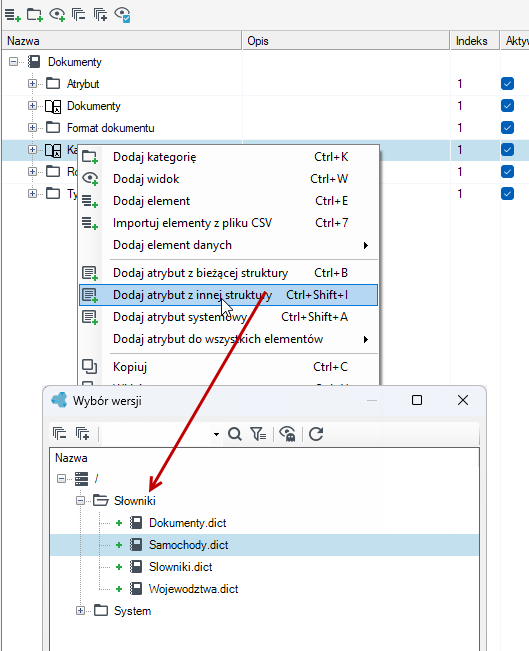The height and width of the screenshot is (651, 529).
Task: Expand the Format dokumentu tree node
Action: 32,128
